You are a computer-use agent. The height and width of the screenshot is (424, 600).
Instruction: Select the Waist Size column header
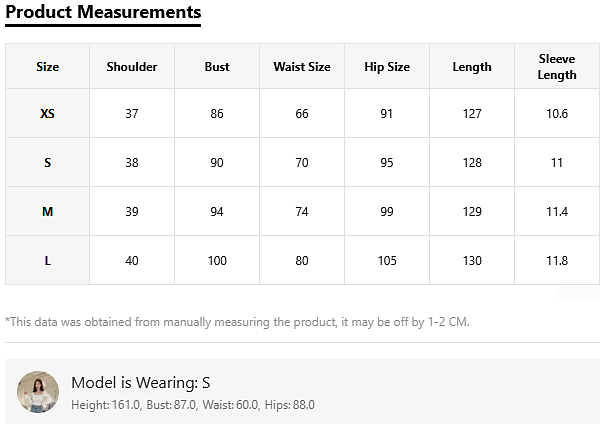[x=302, y=67]
